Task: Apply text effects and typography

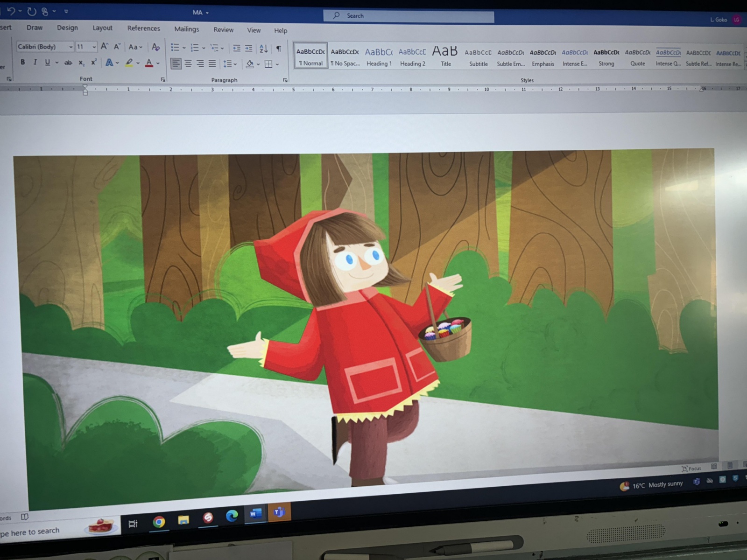Action: click(x=109, y=62)
